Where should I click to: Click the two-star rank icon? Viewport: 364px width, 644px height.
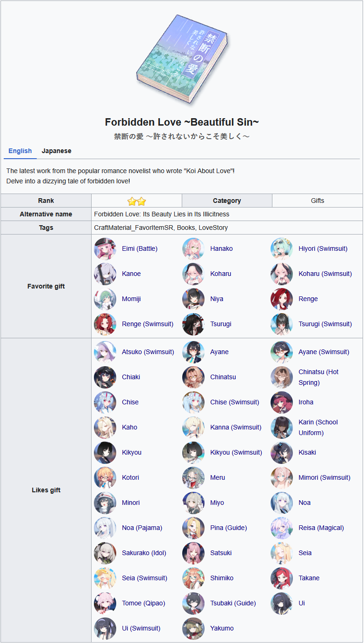point(137,201)
